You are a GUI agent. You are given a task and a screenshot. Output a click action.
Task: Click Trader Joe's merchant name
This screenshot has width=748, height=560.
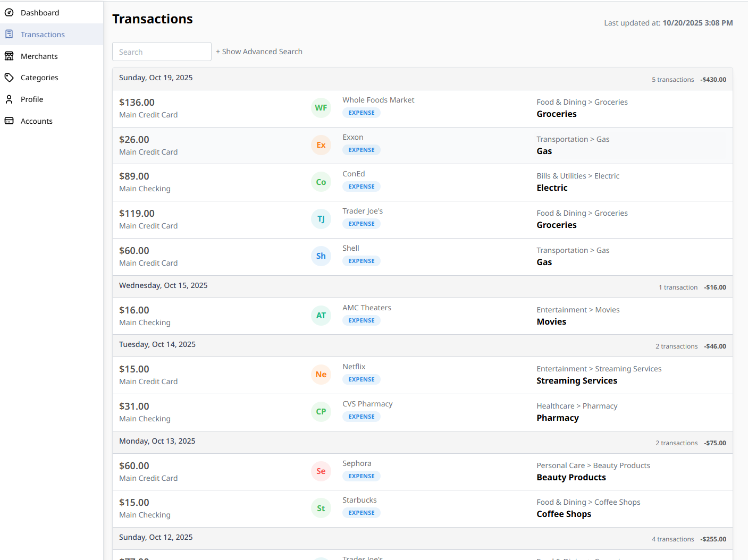click(x=363, y=211)
